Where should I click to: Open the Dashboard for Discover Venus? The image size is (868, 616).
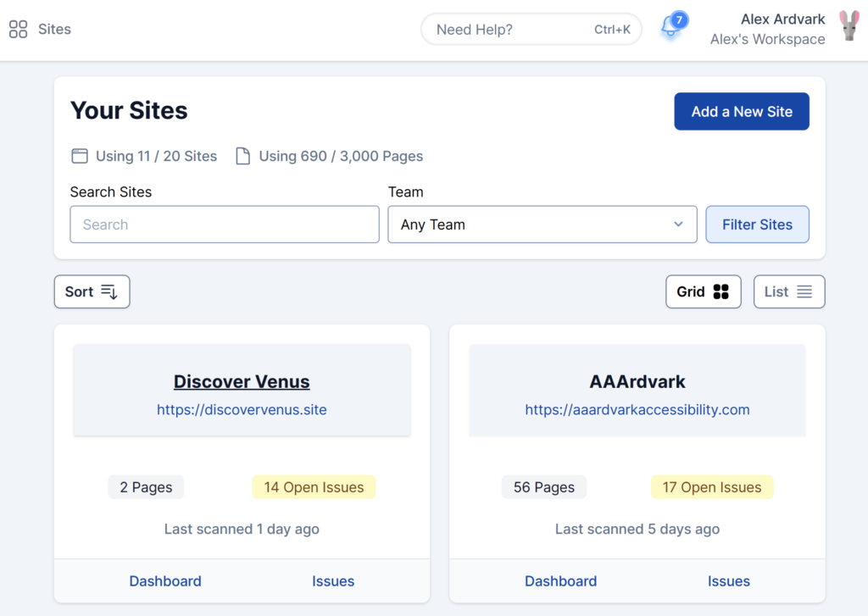tap(164, 581)
